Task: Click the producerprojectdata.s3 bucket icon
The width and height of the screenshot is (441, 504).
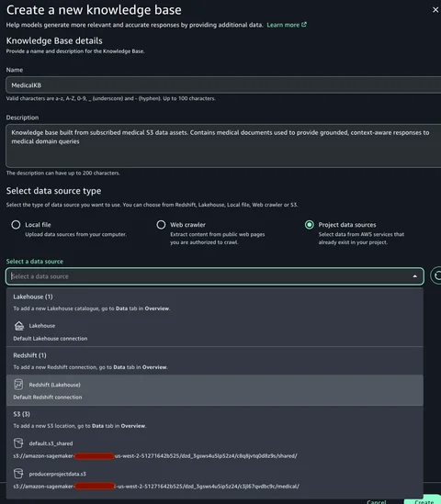Action: pyautogui.click(x=18, y=474)
